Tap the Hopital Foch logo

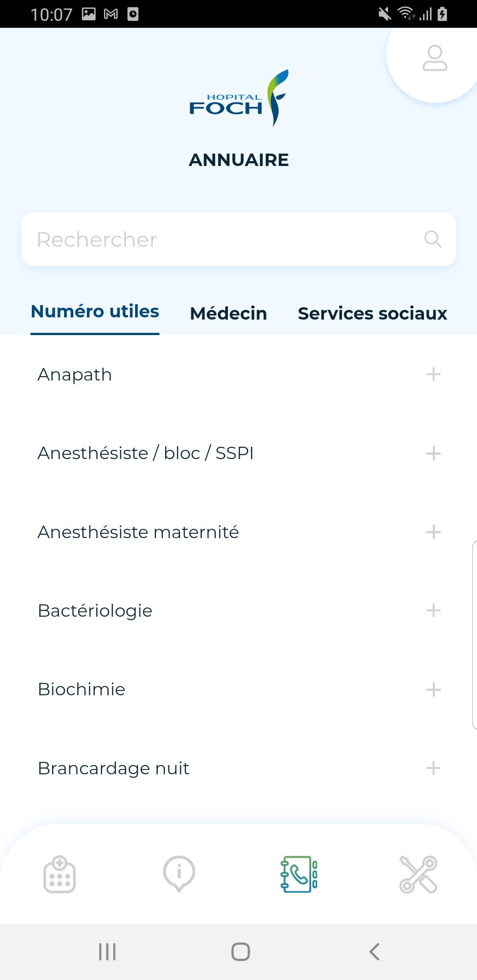click(239, 98)
